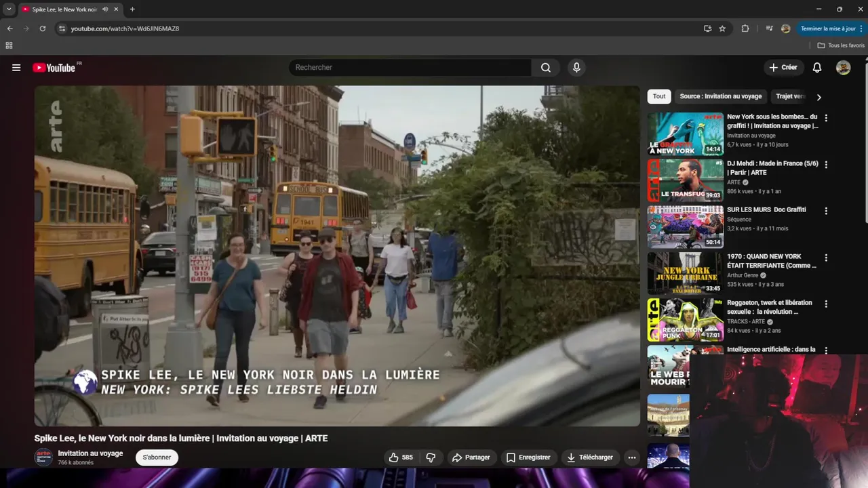
Task: Open SUR LES MURS thumbnail
Action: tap(685, 226)
